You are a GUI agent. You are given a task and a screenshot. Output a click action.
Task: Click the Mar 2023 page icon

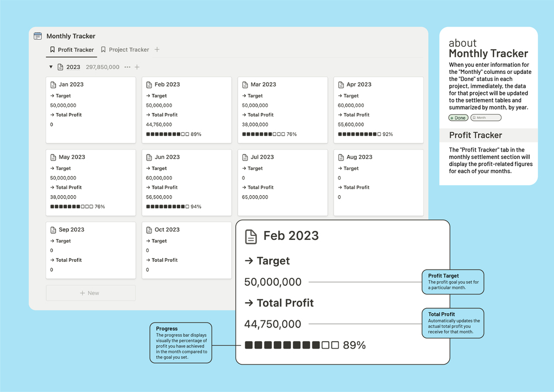point(245,85)
